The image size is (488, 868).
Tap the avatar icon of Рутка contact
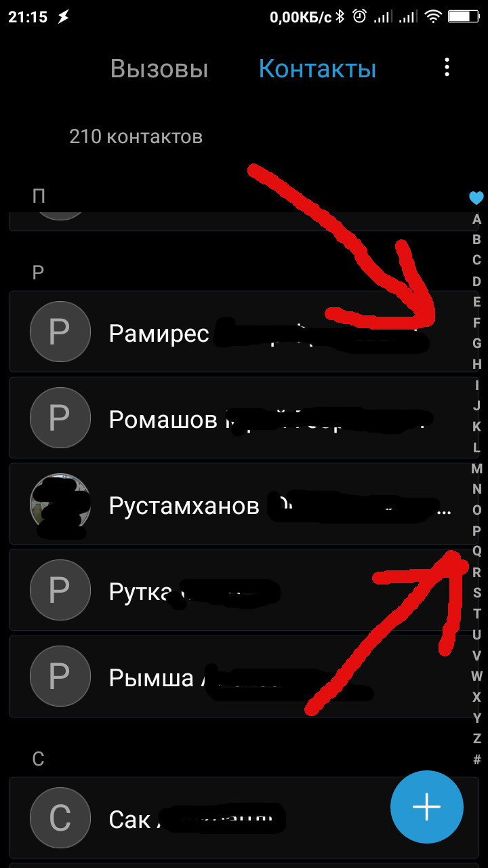(60, 590)
